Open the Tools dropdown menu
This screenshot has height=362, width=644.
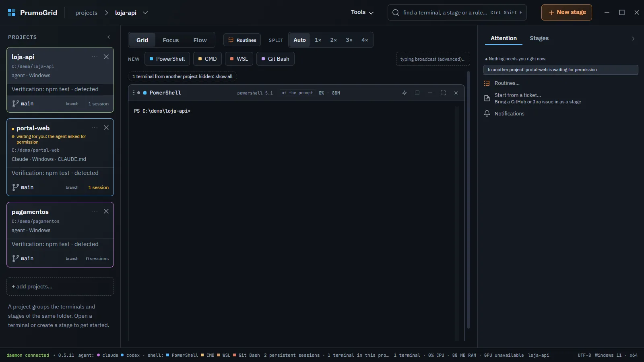[362, 12]
